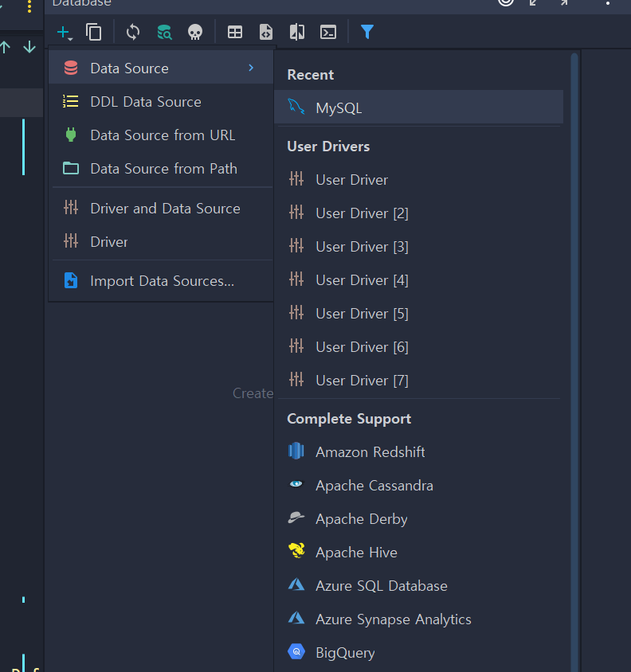Select User Driver [3]
This screenshot has height=672, width=631.
coord(418,247)
